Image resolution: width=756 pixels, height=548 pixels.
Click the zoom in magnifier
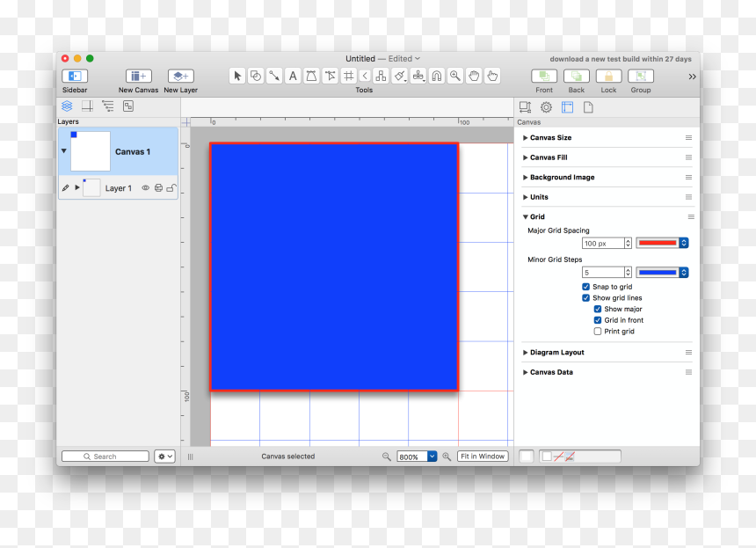point(447,457)
